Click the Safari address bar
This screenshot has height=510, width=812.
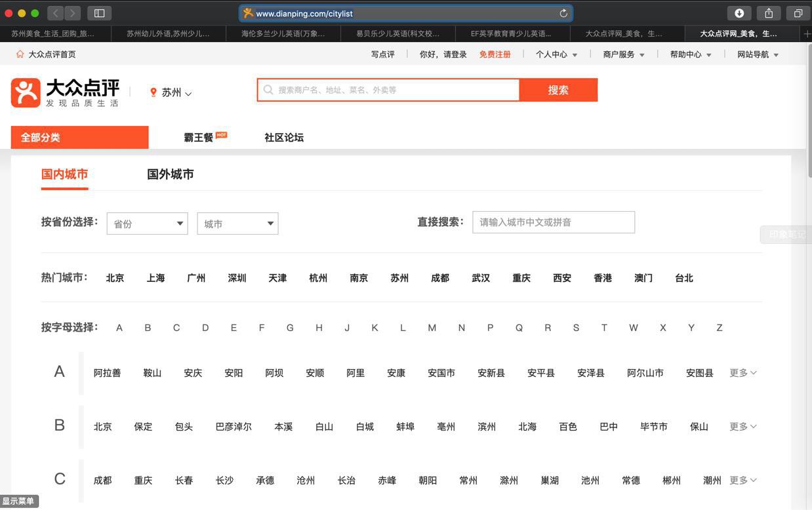(406, 13)
